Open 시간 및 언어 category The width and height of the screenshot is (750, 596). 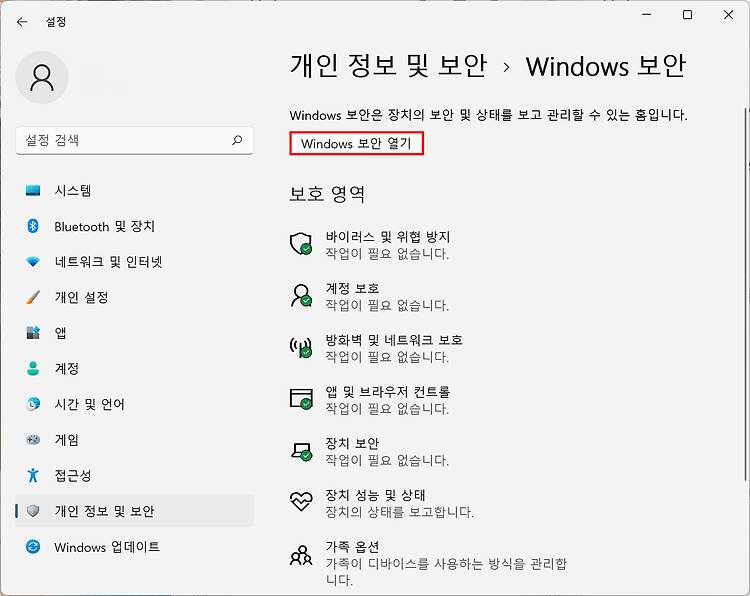point(134,404)
